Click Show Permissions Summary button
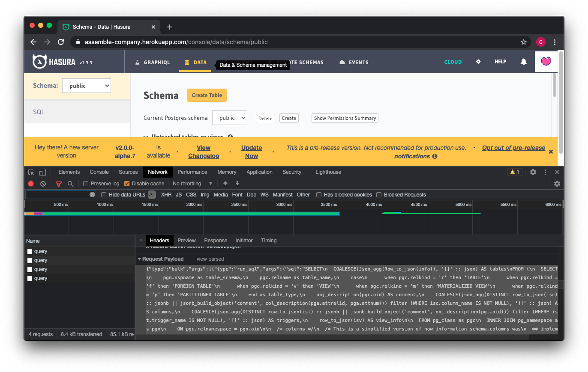Image resolution: width=588 pixels, height=372 pixels. pos(345,118)
